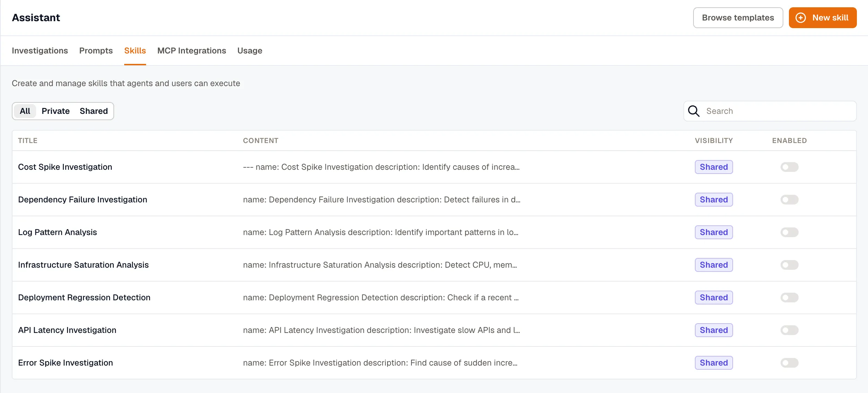This screenshot has width=868, height=393.
Task: Click the Shared badge in Log Pattern Analysis row
Action: click(714, 232)
